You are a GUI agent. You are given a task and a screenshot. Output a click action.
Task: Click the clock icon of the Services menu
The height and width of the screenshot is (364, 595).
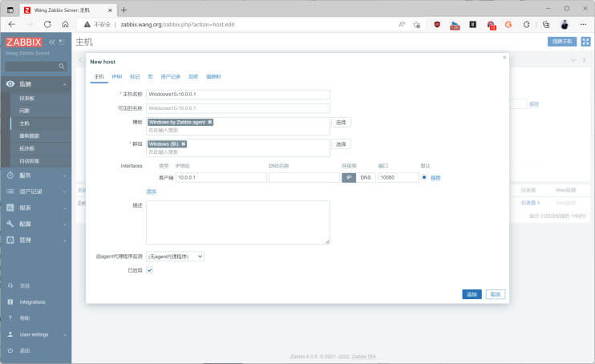click(10, 176)
